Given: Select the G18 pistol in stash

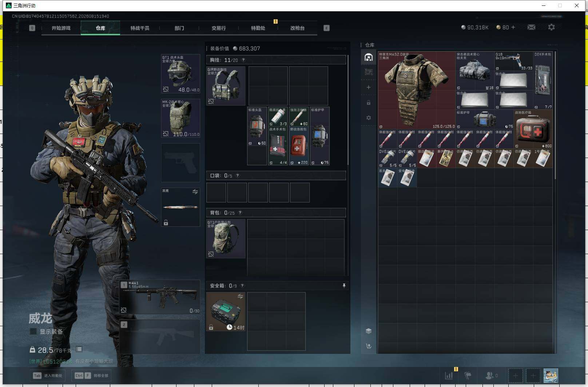Looking at the screenshot, I should coord(513,61).
